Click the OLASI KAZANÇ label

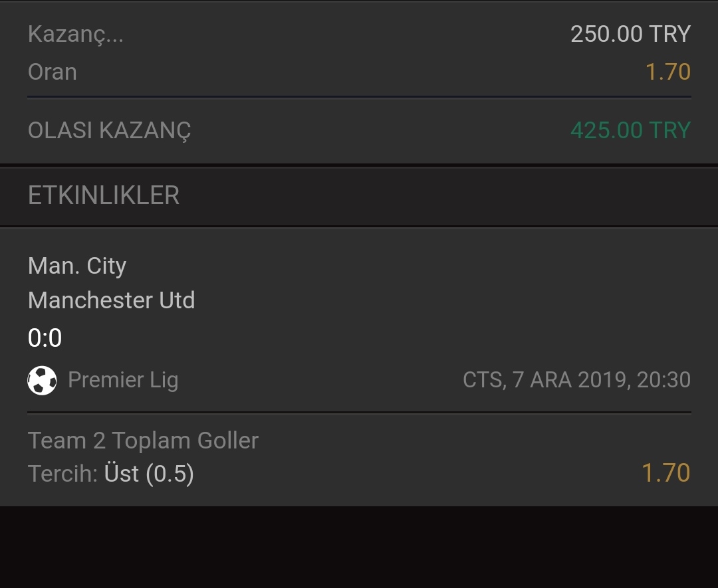[109, 131]
